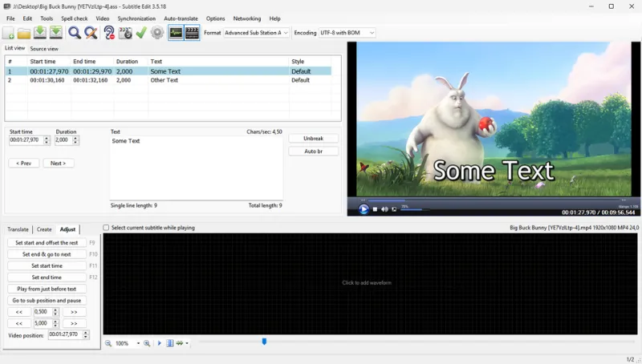Click the Unbreak button

[313, 138]
